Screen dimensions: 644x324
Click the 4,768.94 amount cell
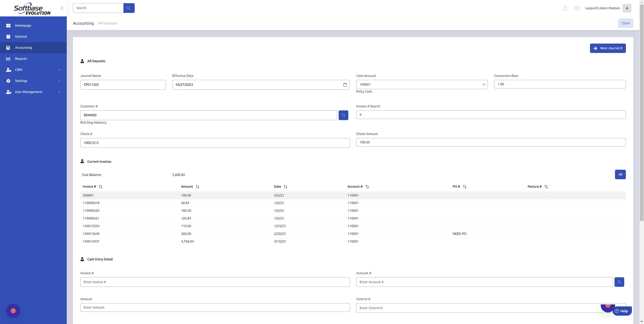point(187,242)
